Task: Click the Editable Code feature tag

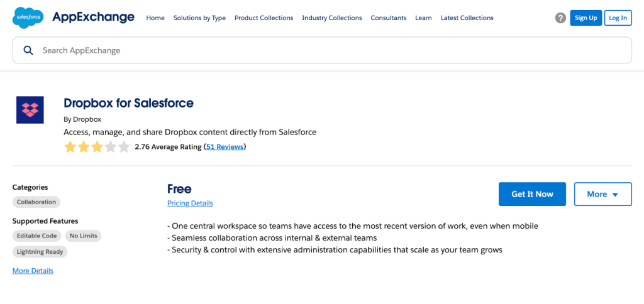Action: click(x=37, y=236)
